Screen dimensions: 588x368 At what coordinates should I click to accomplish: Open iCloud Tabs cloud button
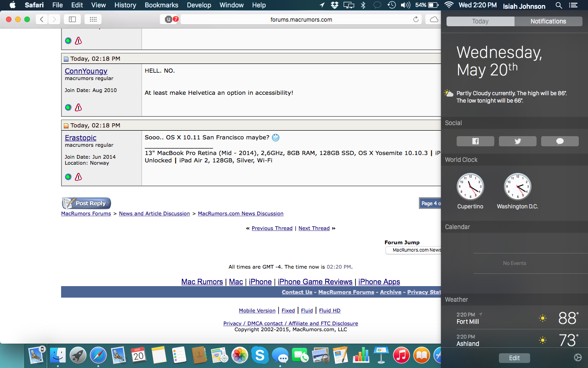tap(434, 19)
